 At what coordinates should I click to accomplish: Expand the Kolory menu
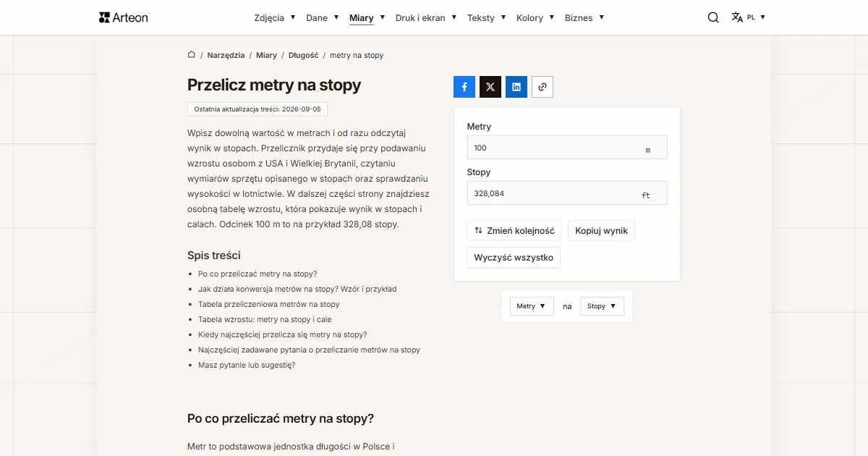pyautogui.click(x=535, y=17)
